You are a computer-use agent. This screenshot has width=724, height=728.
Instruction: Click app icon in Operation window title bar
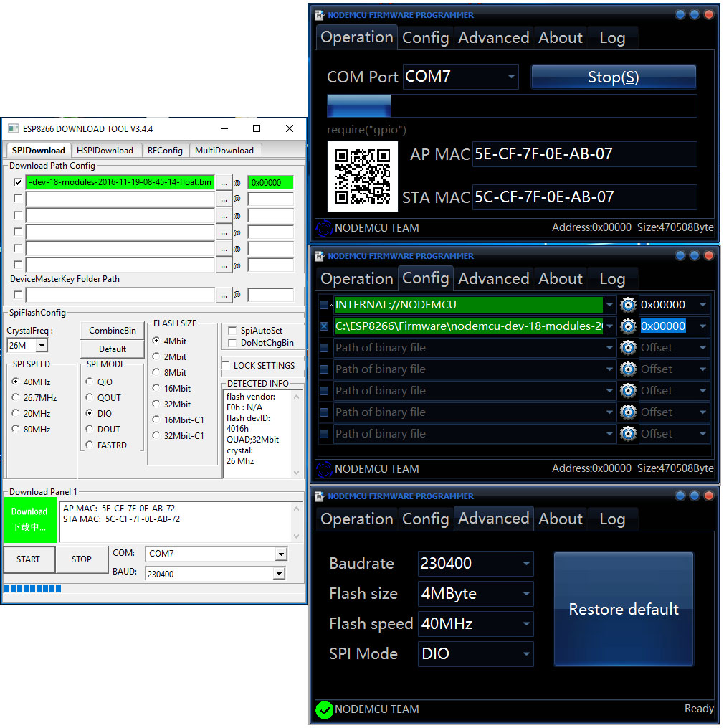pos(319,15)
